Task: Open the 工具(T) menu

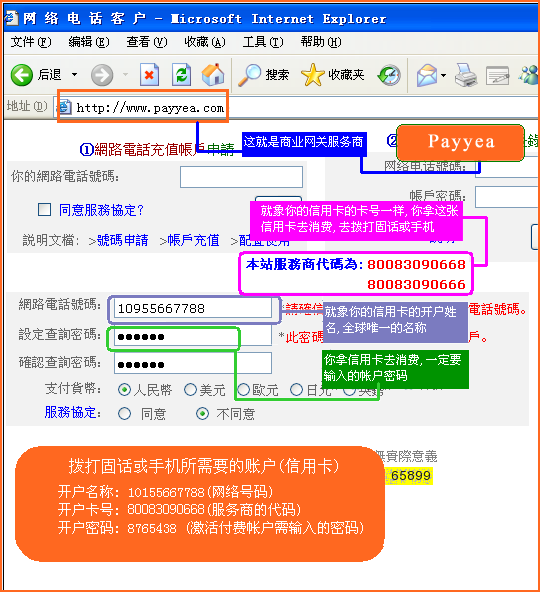Action: (262, 42)
